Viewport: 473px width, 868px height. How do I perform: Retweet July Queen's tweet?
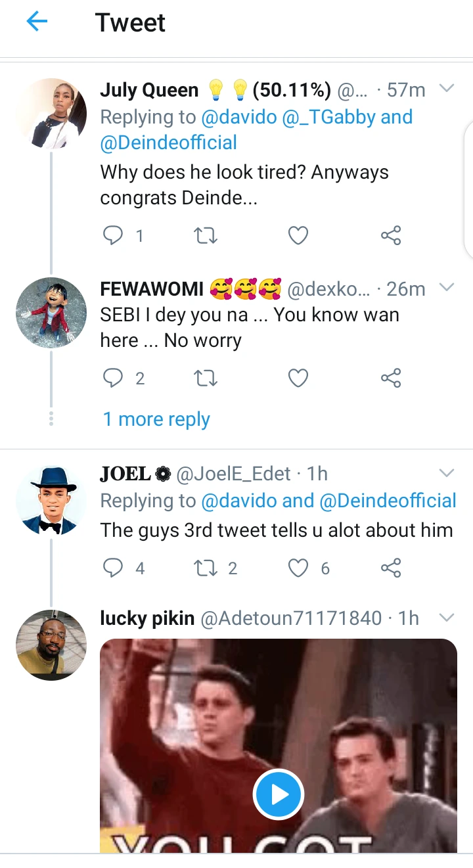click(206, 235)
